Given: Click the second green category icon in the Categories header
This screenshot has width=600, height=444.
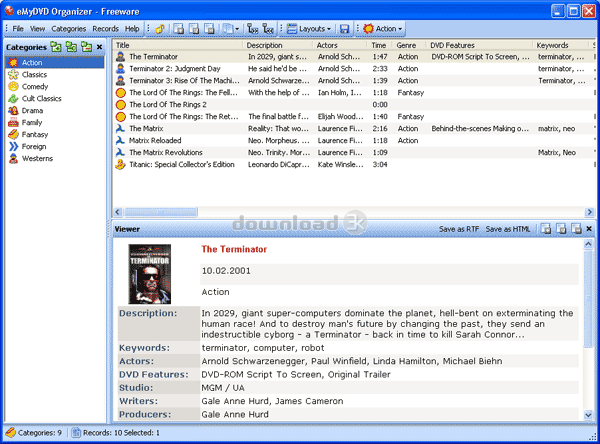Looking at the screenshot, I should [x=71, y=47].
